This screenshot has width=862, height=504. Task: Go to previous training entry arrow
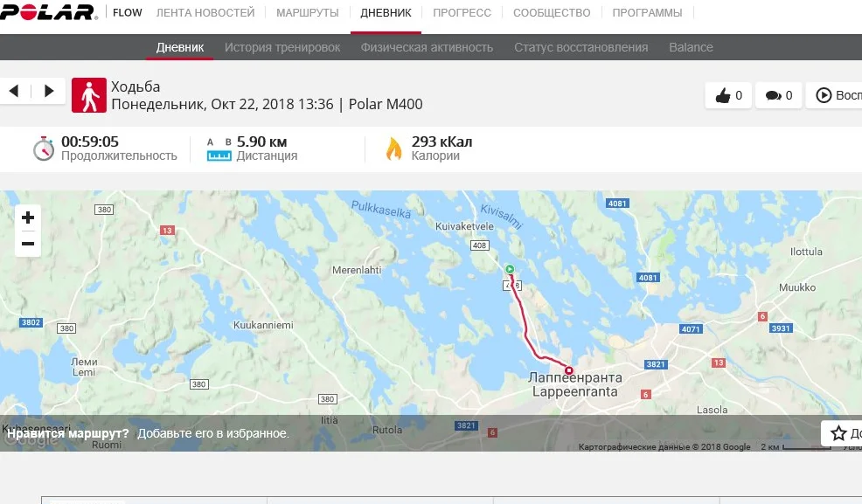click(14, 91)
